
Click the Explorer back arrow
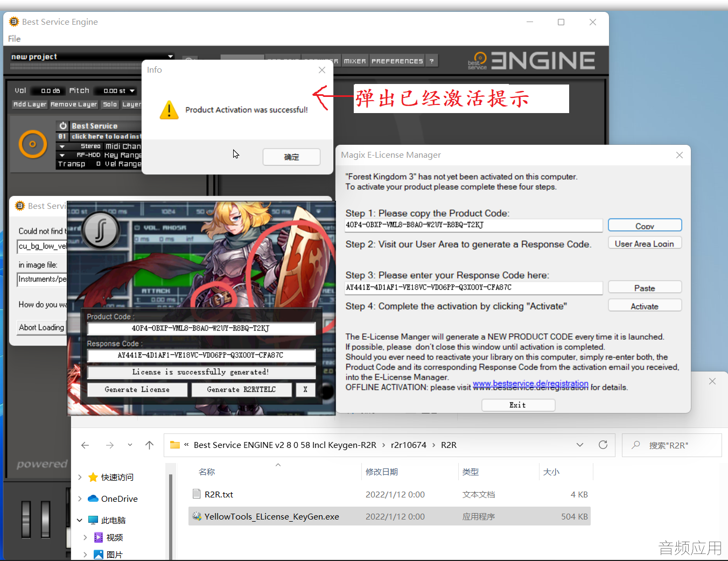[x=85, y=445]
